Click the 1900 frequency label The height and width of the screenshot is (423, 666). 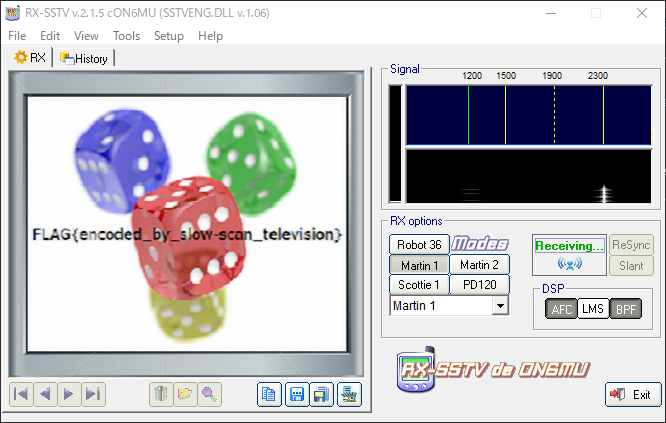click(552, 76)
